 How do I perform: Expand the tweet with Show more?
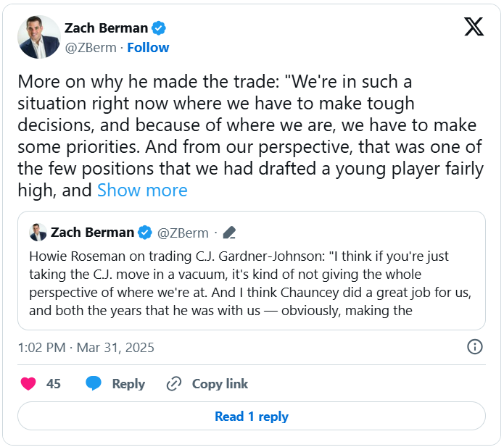(x=142, y=191)
